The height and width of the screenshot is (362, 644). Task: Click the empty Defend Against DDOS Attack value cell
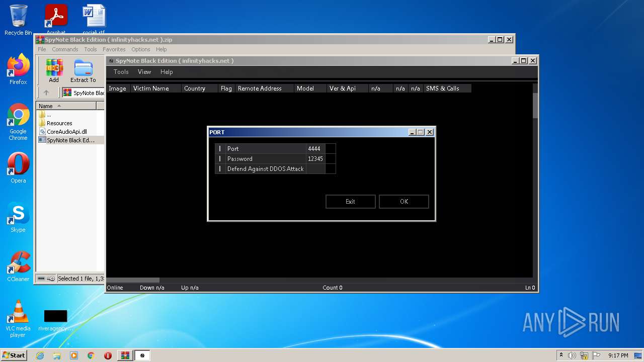click(315, 169)
